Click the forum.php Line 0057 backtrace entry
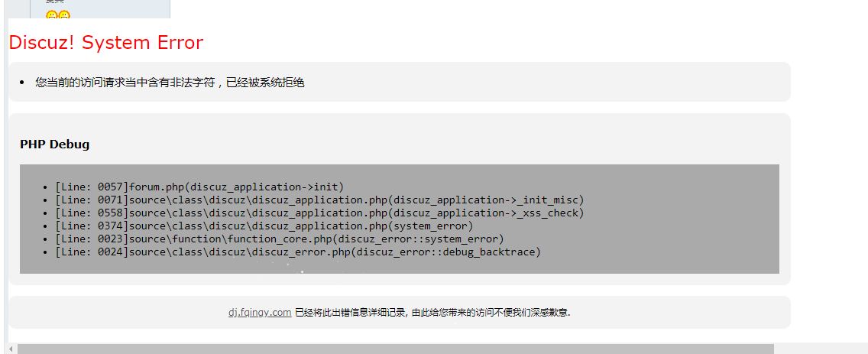The height and width of the screenshot is (354, 868). pyautogui.click(x=199, y=187)
